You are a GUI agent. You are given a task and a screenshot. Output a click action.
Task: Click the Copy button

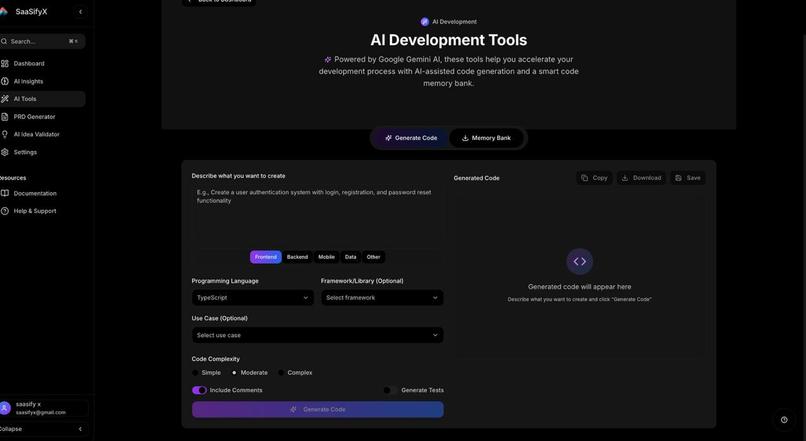[594, 178]
